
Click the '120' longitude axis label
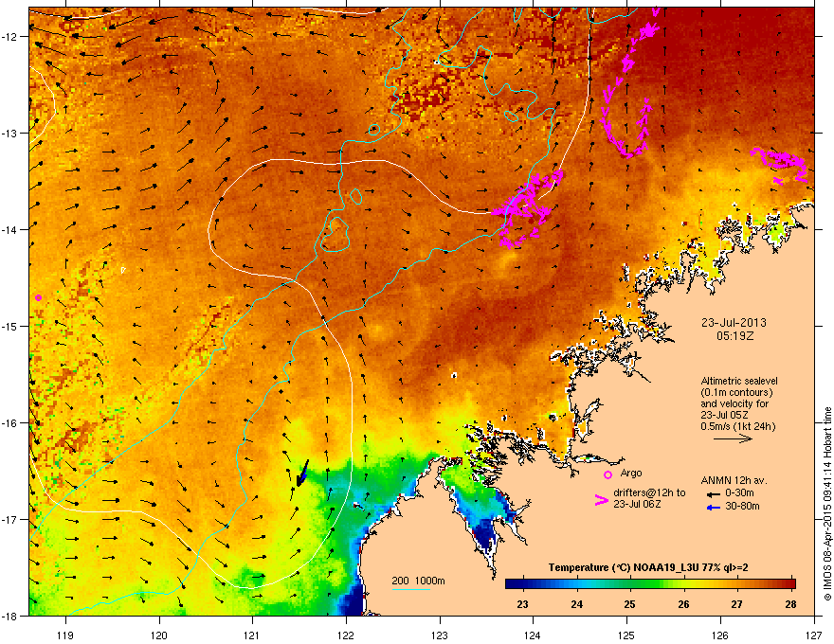tap(159, 635)
